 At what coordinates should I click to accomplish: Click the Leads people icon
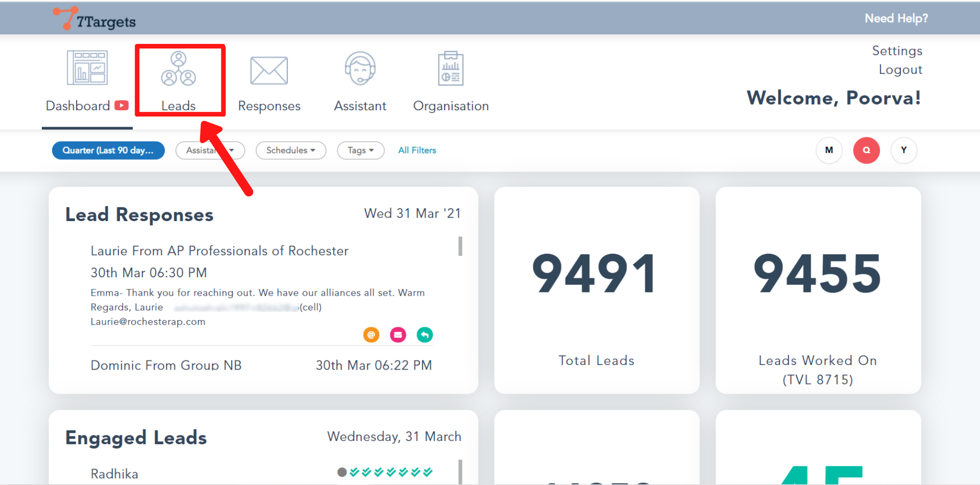coord(178,68)
